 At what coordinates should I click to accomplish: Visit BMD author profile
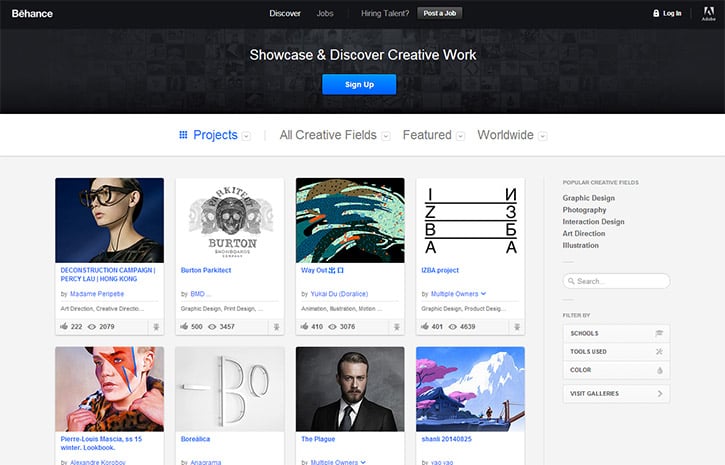[x=197, y=294]
